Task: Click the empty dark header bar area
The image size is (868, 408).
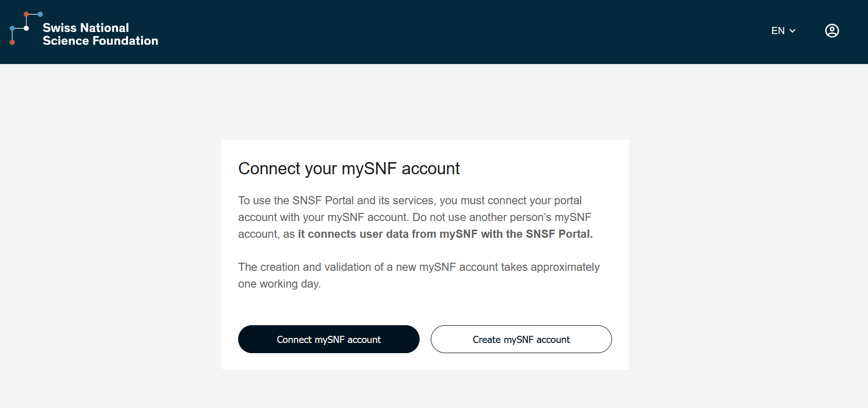Action: [457, 32]
